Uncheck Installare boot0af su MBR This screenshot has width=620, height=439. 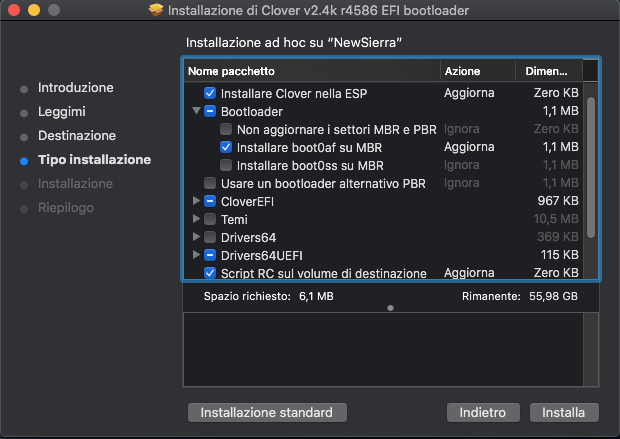point(226,147)
